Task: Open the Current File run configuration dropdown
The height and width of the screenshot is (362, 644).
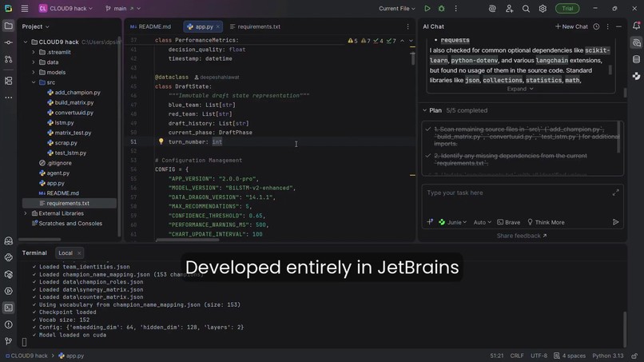Action: (397, 8)
